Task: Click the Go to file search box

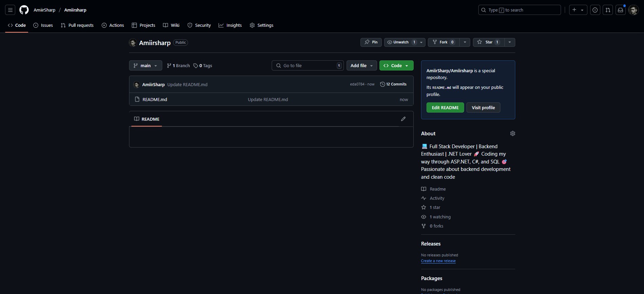Action: click(x=308, y=66)
